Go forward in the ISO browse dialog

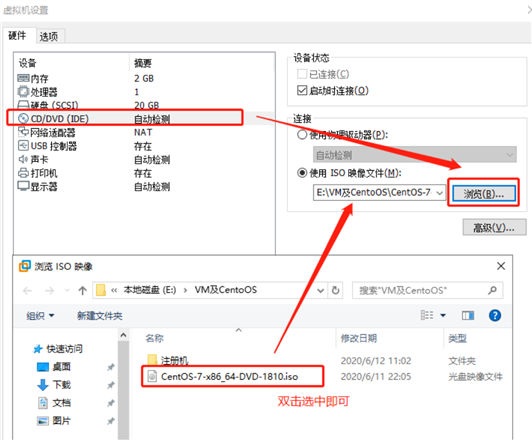pos(50,291)
